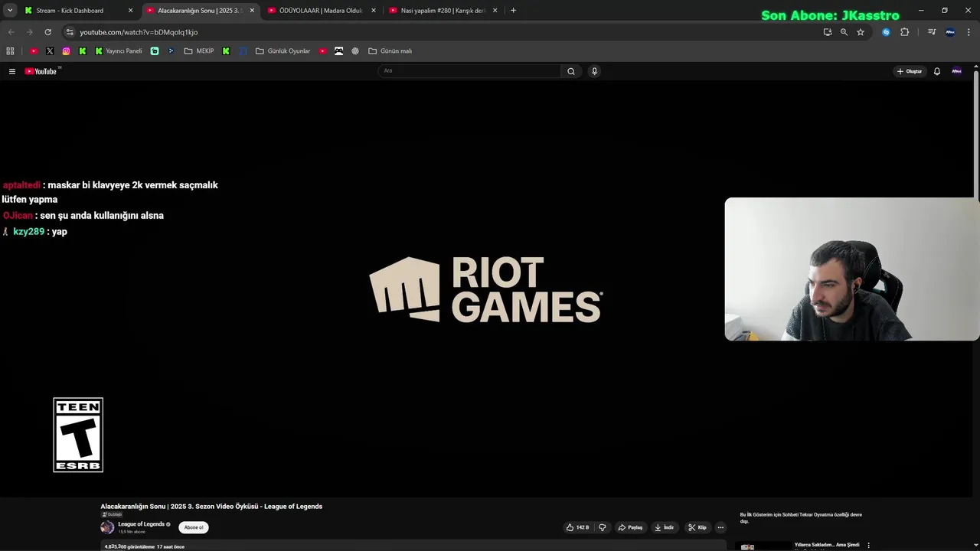
Task: Like the video with 142 B thumbs-up
Action: (x=578, y=527)
